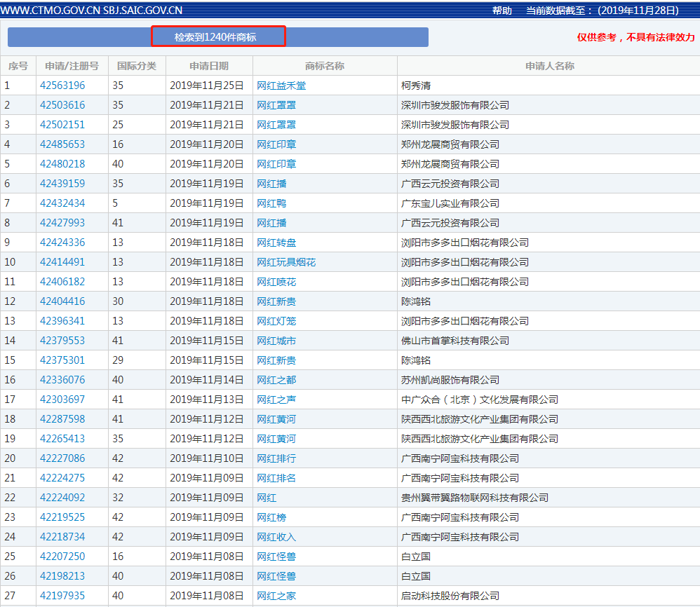Open registration number 42427993
This screenshot has height=607, width=700.
[62, 223]
